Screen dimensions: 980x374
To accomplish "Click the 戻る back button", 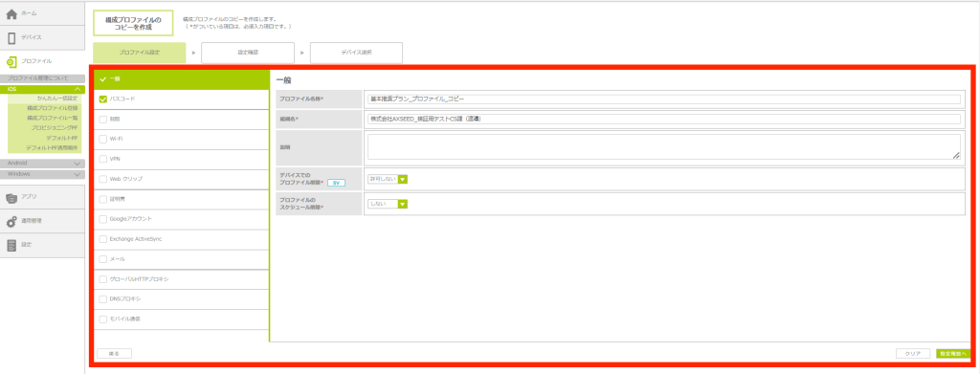I will click(115, 353).
